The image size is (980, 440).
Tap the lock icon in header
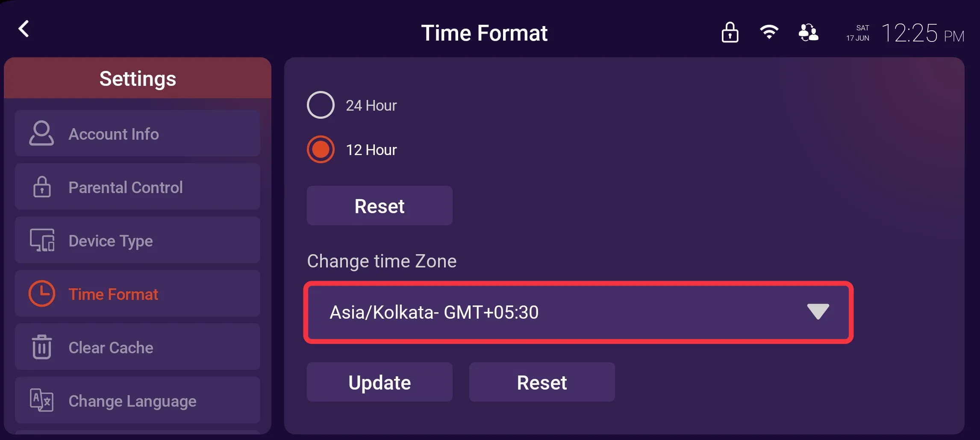coord(730,32)
